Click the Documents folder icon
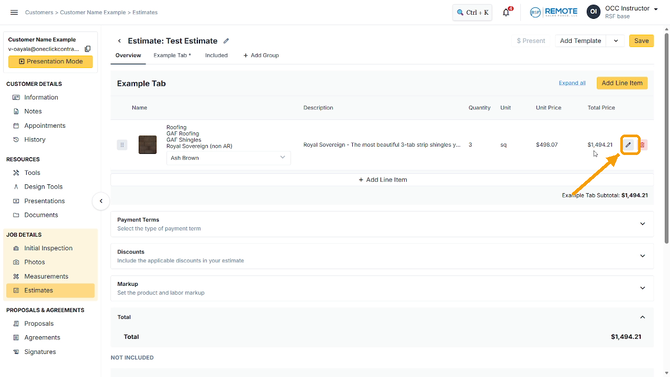 (16, 215)
